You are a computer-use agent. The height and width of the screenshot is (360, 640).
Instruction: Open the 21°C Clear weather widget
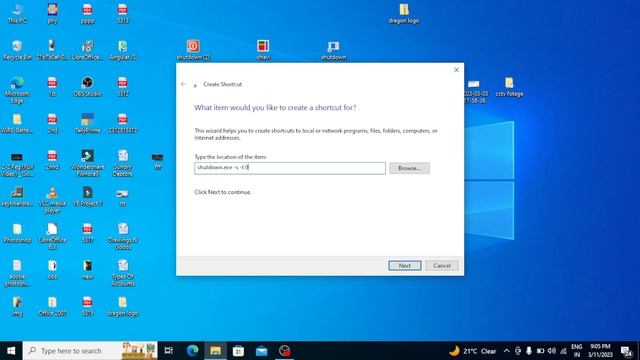point(472,351)
